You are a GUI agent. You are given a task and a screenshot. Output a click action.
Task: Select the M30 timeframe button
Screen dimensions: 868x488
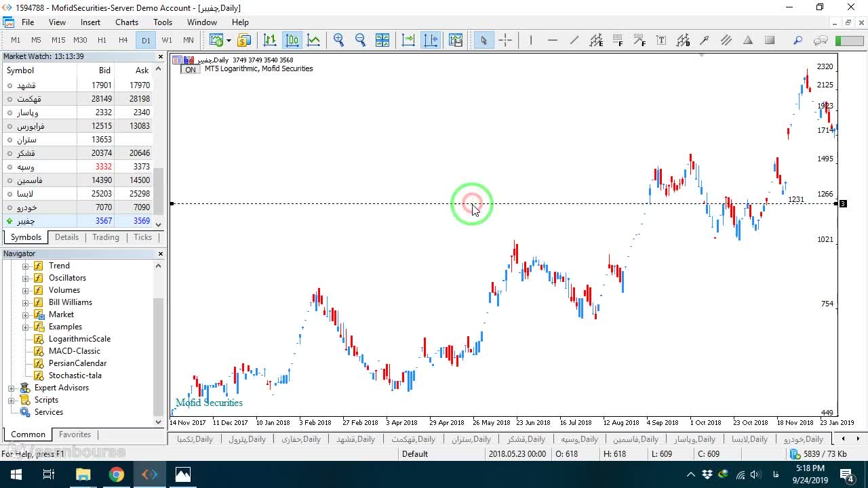(x=80, y=40)
